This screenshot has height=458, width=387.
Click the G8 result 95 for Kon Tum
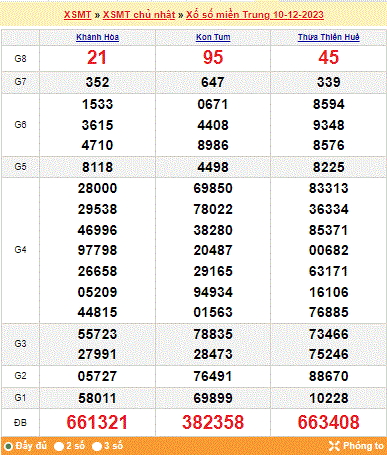point(213,57)
